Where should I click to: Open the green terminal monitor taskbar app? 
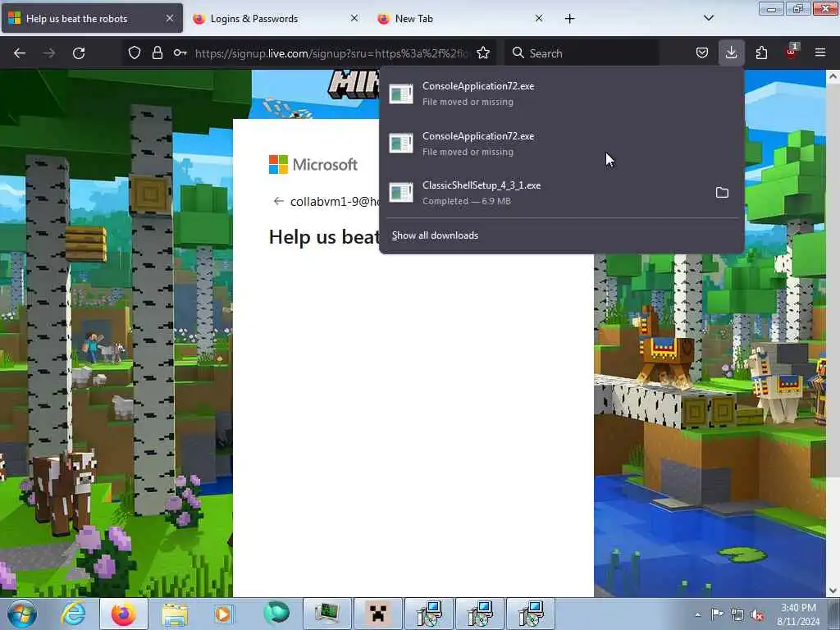(327, 614)
